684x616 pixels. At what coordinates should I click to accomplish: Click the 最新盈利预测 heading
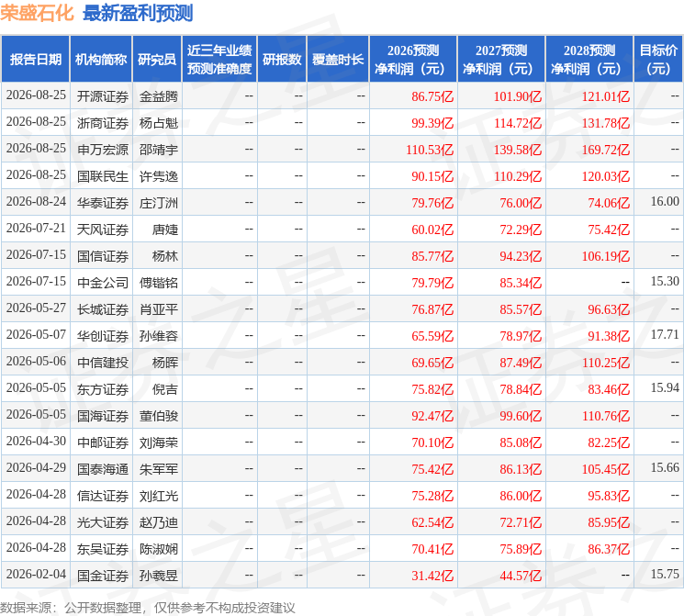pyautogui.click(x=138, y=13)
